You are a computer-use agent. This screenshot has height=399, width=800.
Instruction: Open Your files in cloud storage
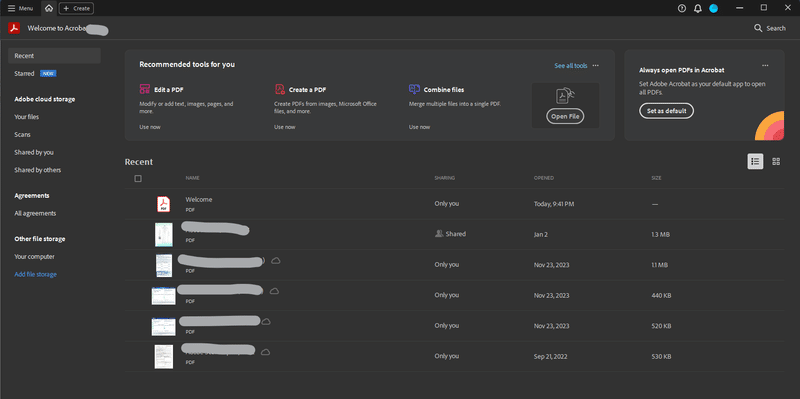tap(27, 117)
